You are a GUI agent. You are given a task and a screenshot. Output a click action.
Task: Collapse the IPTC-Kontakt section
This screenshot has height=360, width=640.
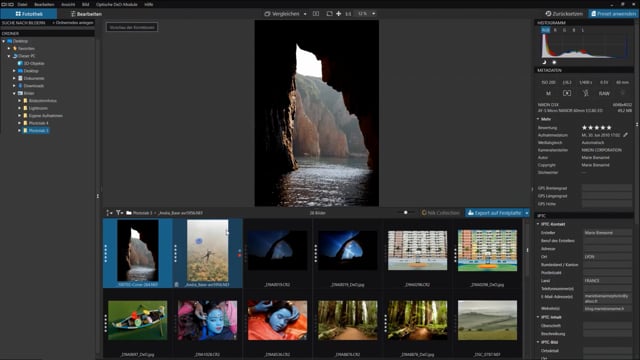(538, 224)
